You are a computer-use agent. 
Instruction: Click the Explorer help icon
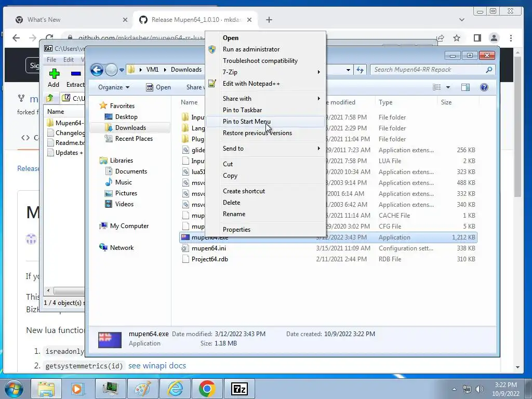click(x=484, y=87)
